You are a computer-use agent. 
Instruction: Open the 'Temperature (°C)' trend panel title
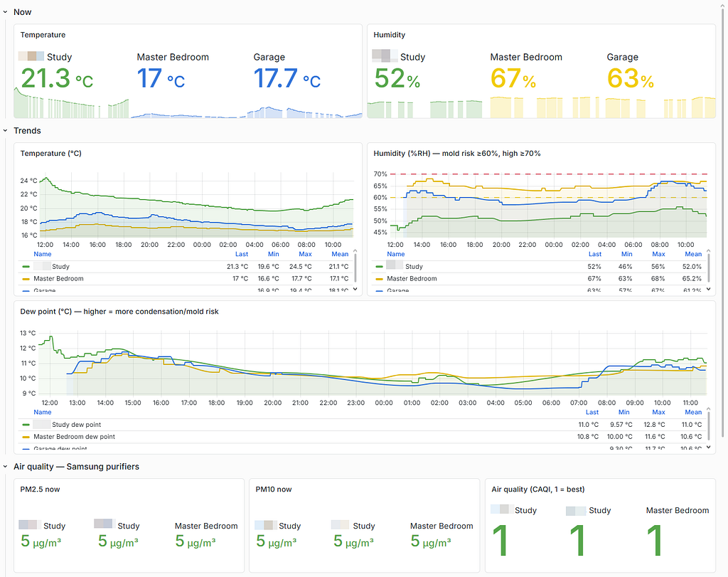(50, 153)
